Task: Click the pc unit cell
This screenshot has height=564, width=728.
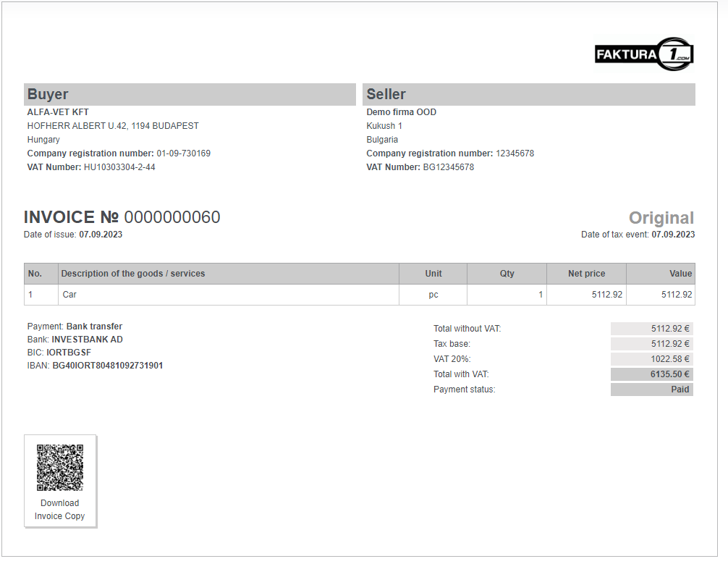Action: pos(433,295)
